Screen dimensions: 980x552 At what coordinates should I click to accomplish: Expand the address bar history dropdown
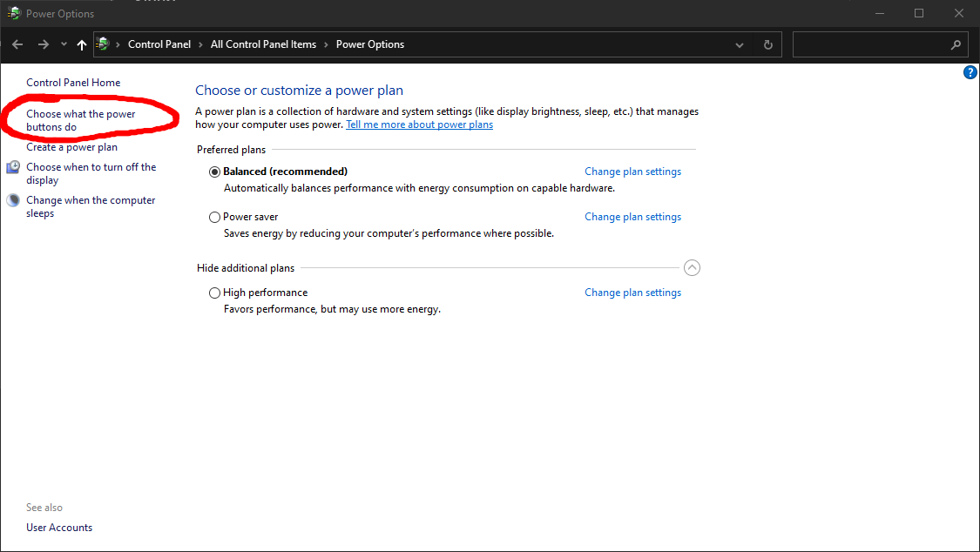point(740,44)
